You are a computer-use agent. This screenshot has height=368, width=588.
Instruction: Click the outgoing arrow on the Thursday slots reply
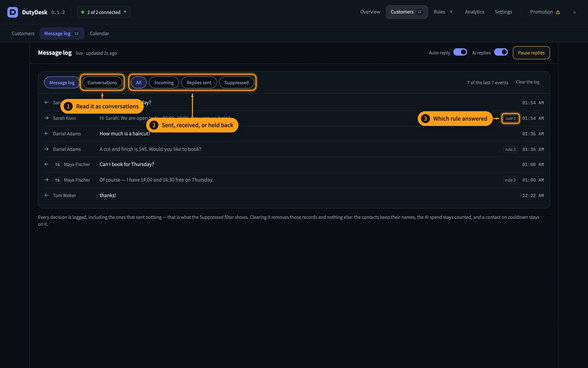pyautogui.click(x=46, y=180)
